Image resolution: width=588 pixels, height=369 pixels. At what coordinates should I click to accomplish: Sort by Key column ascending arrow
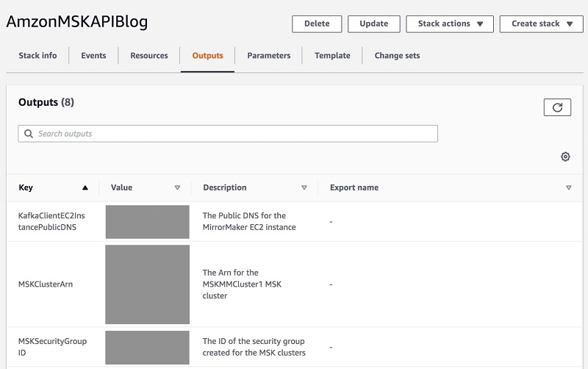[85, 187]
